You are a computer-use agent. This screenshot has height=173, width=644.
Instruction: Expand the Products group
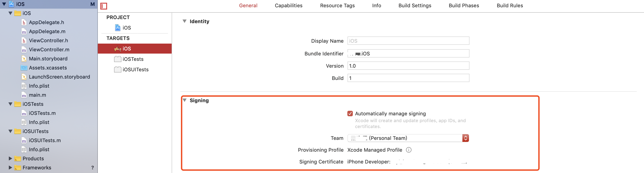click(x=10, y=158)
